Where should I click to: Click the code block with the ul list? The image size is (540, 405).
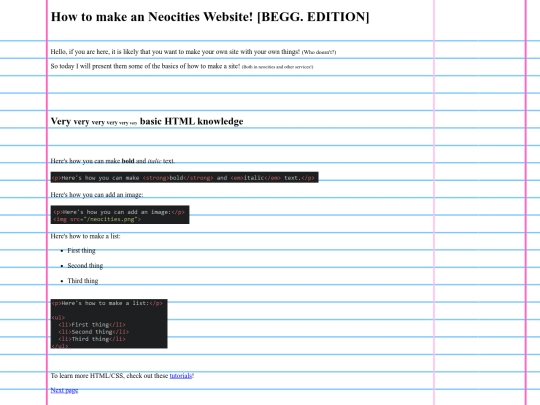click(x=109, y=324)
